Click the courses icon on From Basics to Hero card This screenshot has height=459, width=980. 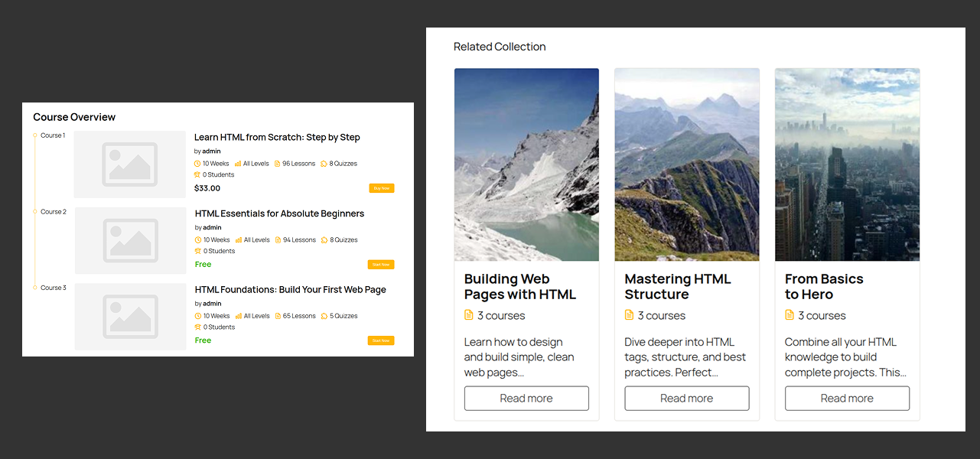tap(789, 314)
